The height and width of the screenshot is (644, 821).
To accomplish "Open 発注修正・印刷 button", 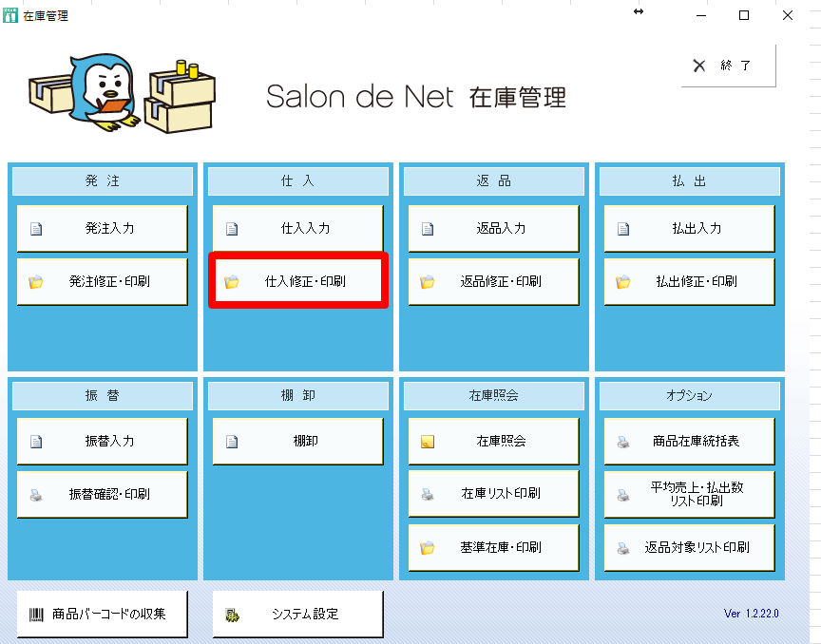I will (102, 282).
